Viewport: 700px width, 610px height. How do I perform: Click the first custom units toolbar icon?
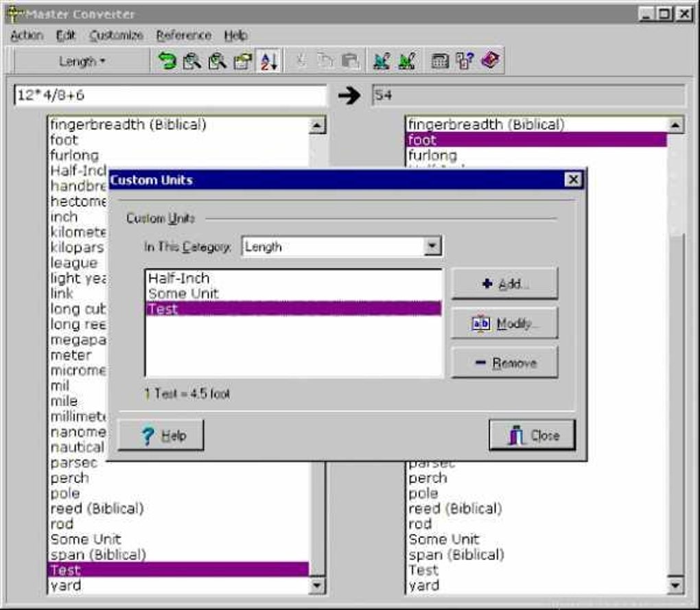click(382, 60)
